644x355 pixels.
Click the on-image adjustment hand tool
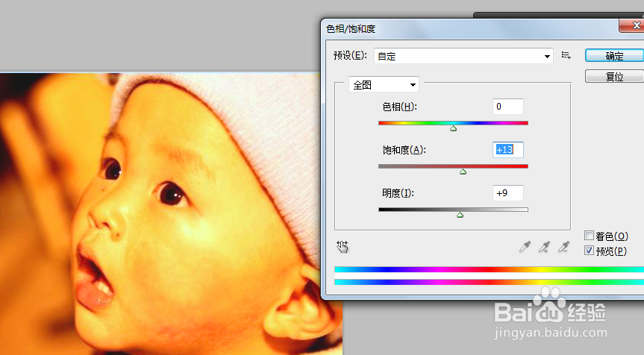pos(342,246)
